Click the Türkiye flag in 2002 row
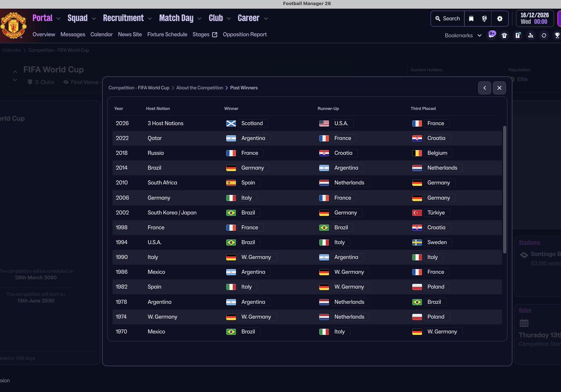The height and width of the screenshot is (392, 561). pyautogui.click(x=417, y=213)
